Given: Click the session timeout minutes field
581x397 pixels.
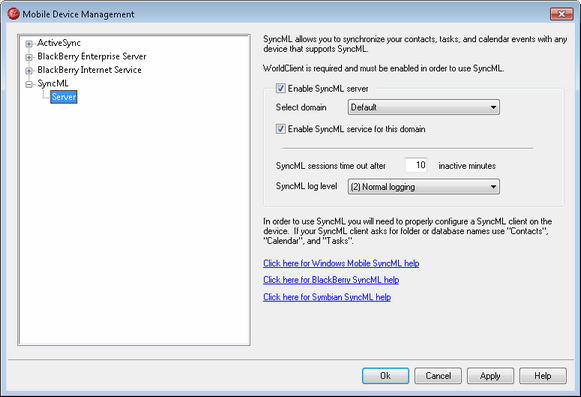Looking at the screenshot, I should click(416, 165).
